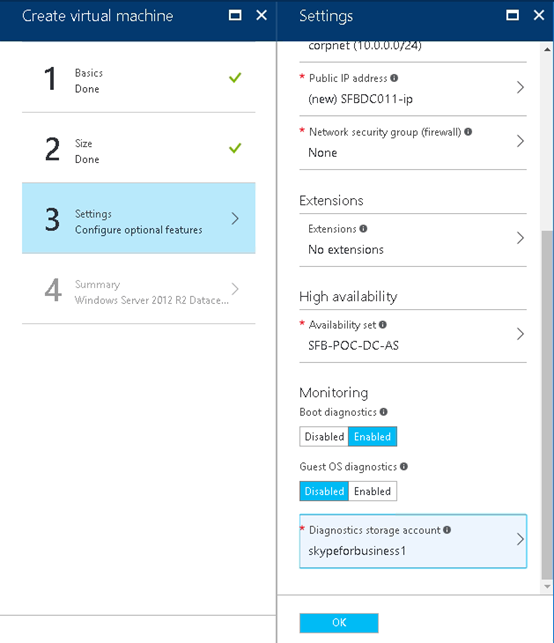Expand Public IP address chevron
Viewport: 554px width, 643px height.
[520, 87]
